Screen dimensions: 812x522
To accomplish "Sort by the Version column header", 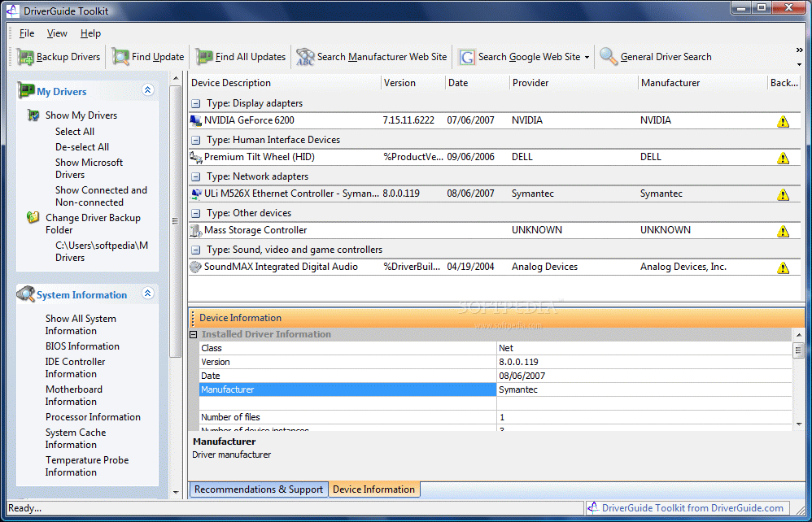I will pyautogui.click(x=413, y=83).
